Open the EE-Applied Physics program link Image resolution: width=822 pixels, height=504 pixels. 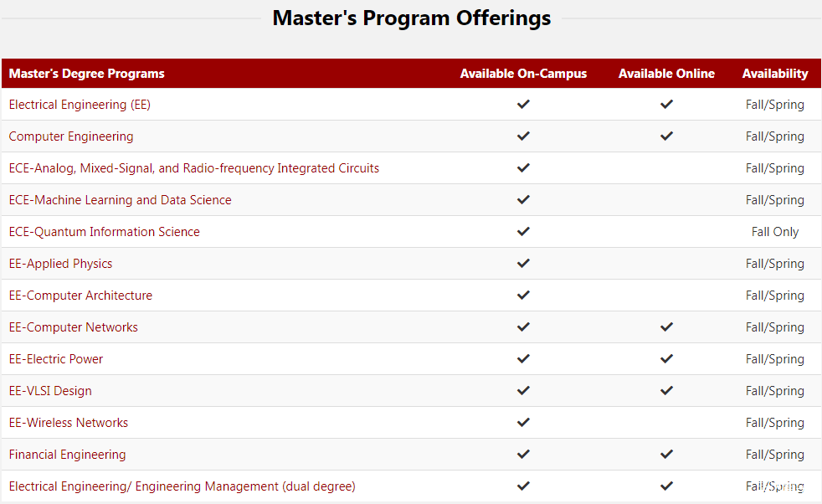click(x=60, y=264)
